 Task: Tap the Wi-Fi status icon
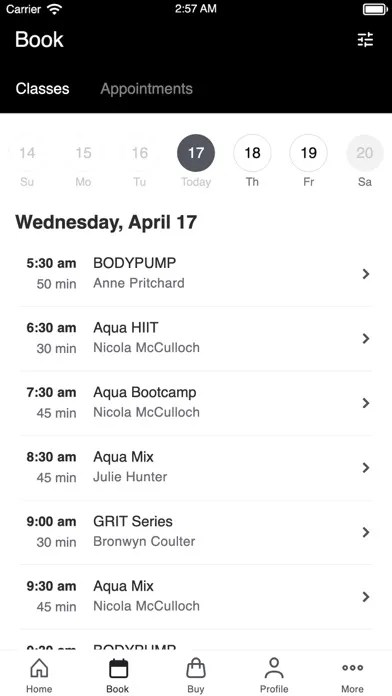click(55, 9)
